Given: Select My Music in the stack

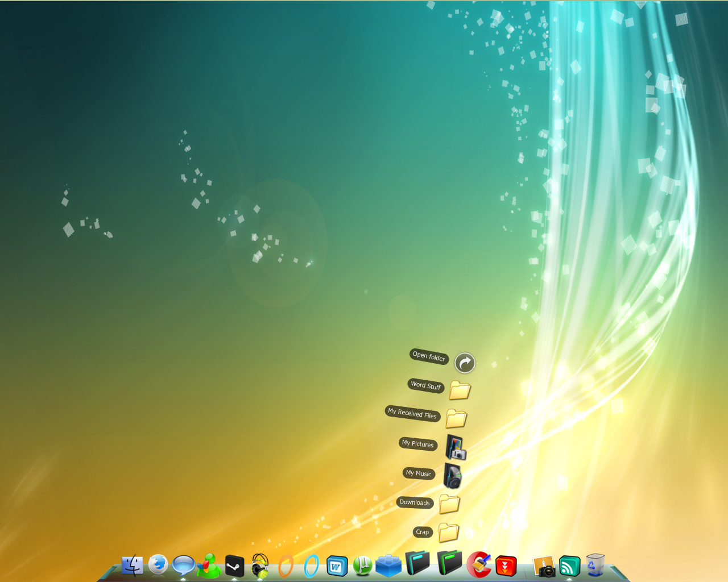Looking at the screenshot, I should (453, 476).
